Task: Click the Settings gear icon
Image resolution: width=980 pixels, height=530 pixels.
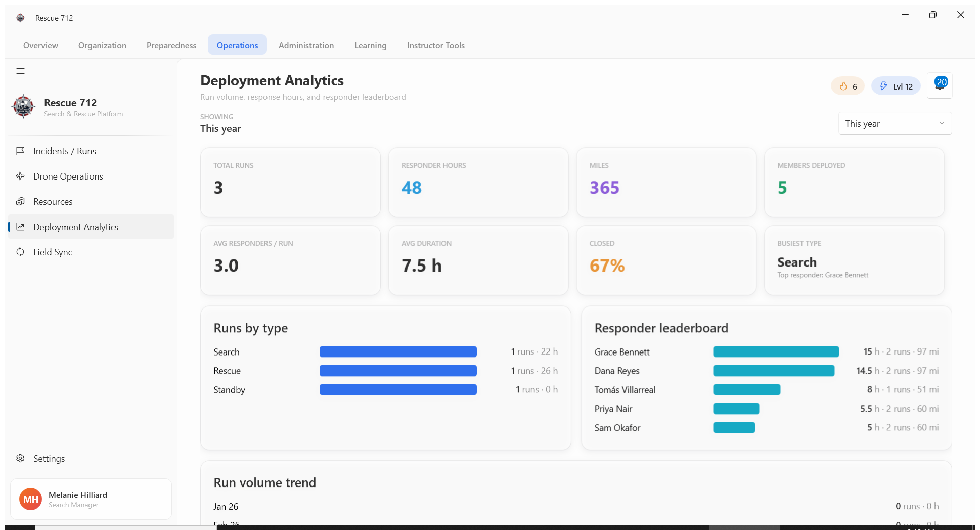Action: pyautogui.click(x=20, y=458)
